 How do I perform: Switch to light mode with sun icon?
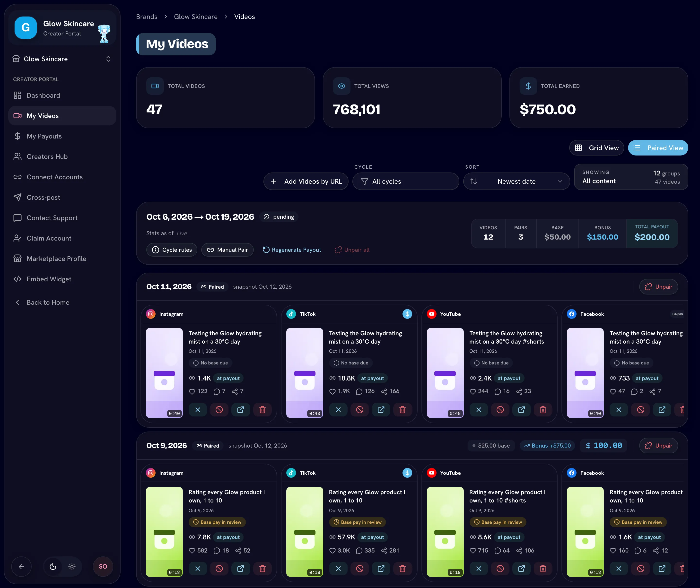point(72,566)
